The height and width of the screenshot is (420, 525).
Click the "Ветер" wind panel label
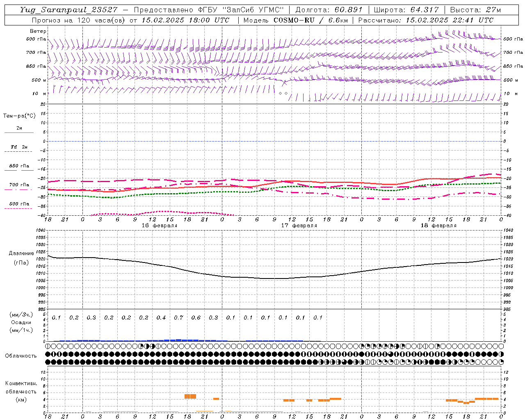click(38, 31)
